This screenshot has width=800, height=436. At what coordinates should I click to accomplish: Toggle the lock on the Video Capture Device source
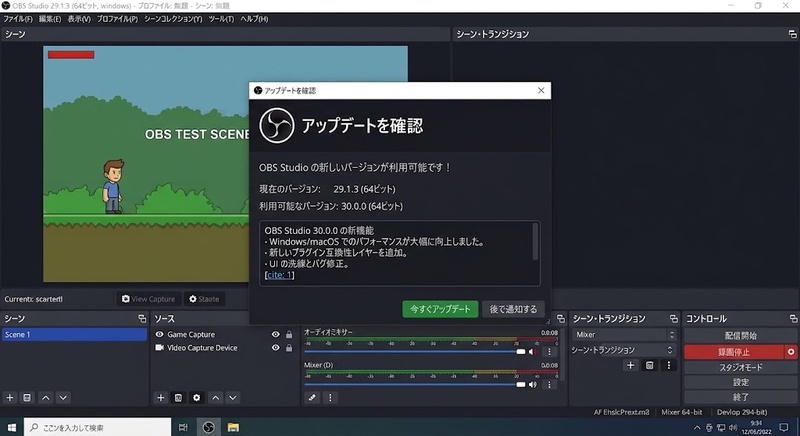(x=289, y=348)
